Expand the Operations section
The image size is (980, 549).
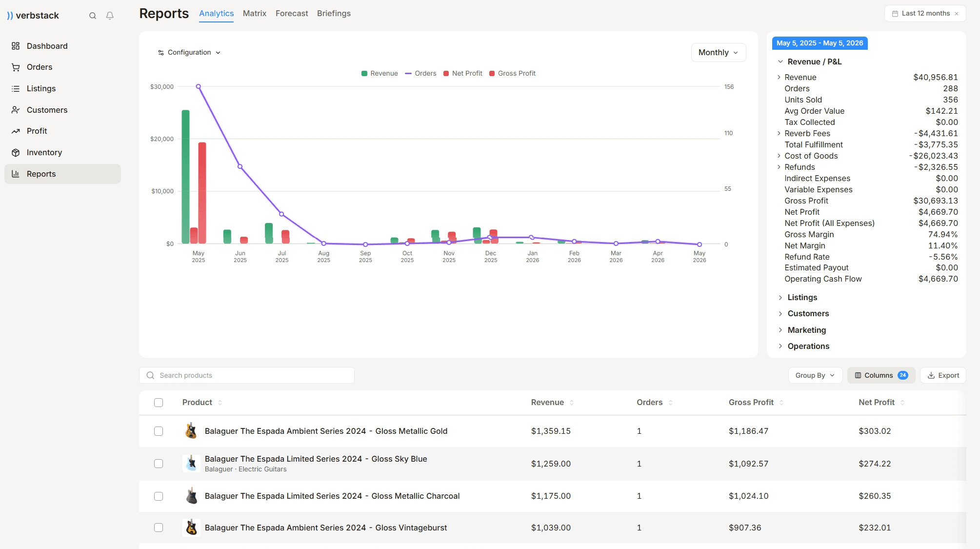click(x=803, y=346)
